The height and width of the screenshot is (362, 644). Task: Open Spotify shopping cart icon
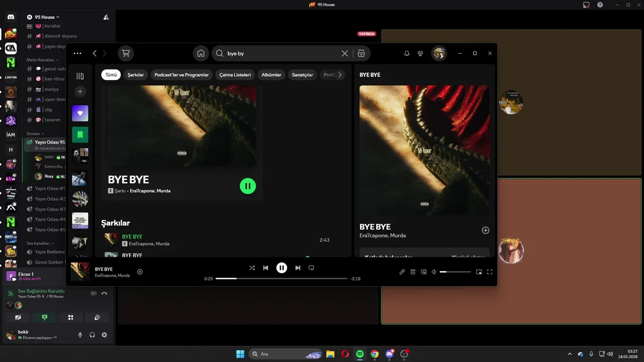click(126, 53)
